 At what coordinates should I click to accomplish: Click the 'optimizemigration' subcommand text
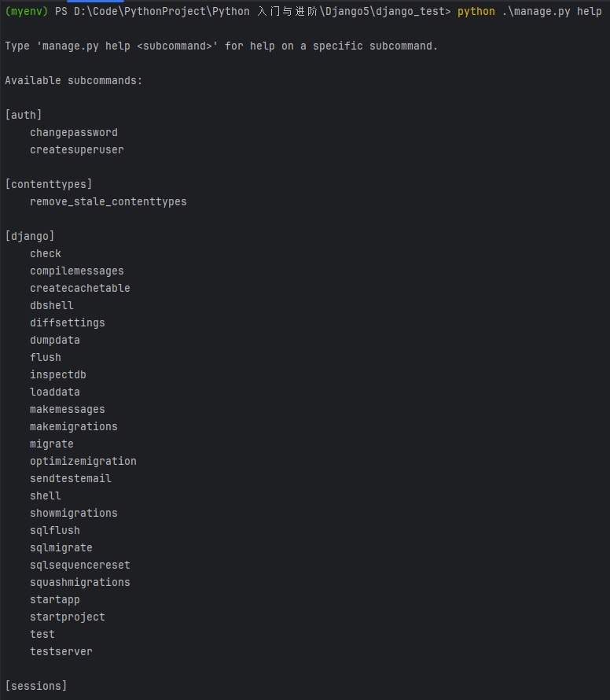[x=83, y=462]
